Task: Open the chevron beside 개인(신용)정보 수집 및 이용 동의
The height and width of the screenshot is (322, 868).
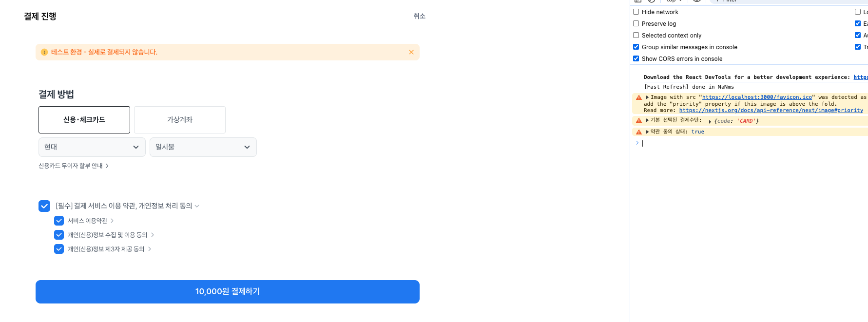Action: 153,235
